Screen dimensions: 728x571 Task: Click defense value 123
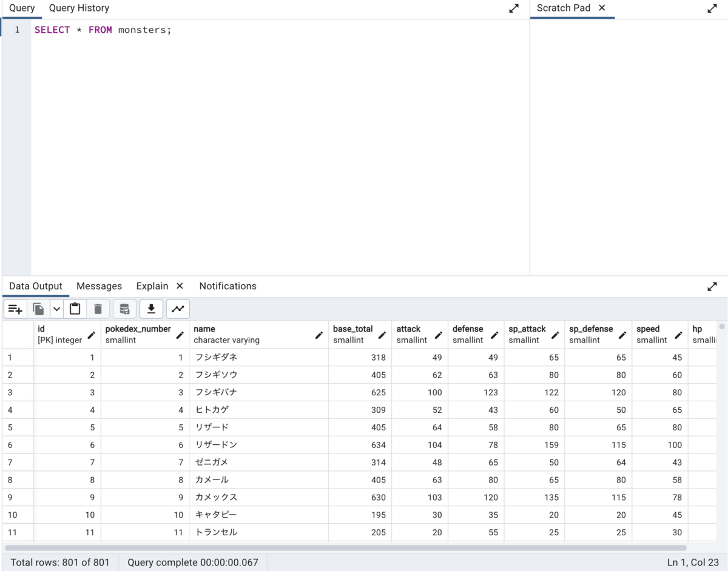476,393
